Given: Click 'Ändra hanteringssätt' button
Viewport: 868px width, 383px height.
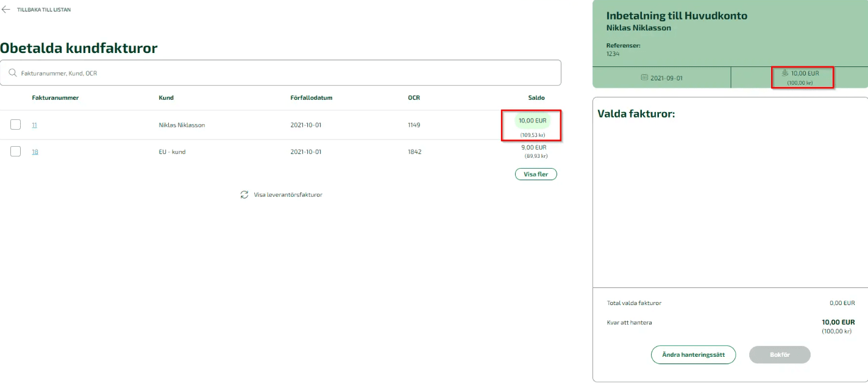Looking at the screenshot, I should pyautogui.click(x=694, y=355).
